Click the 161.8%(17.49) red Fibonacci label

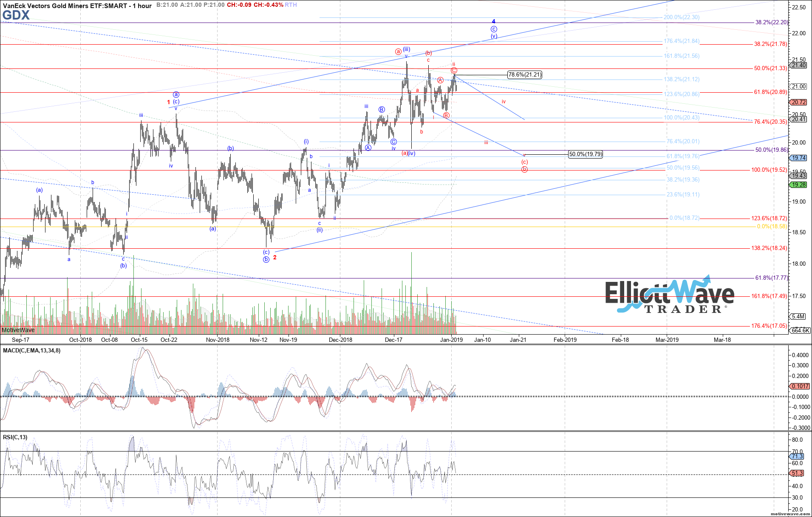tap(770, 296)
